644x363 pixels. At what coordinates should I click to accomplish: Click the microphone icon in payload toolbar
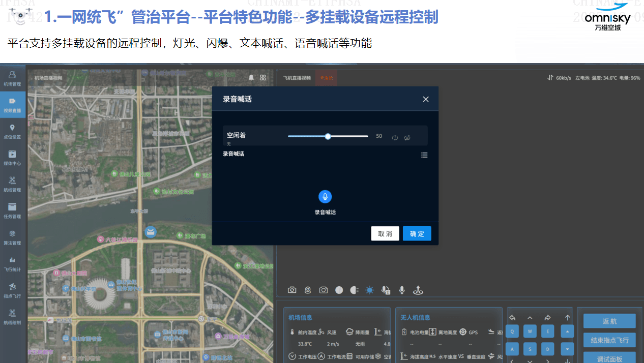point(402,290)
